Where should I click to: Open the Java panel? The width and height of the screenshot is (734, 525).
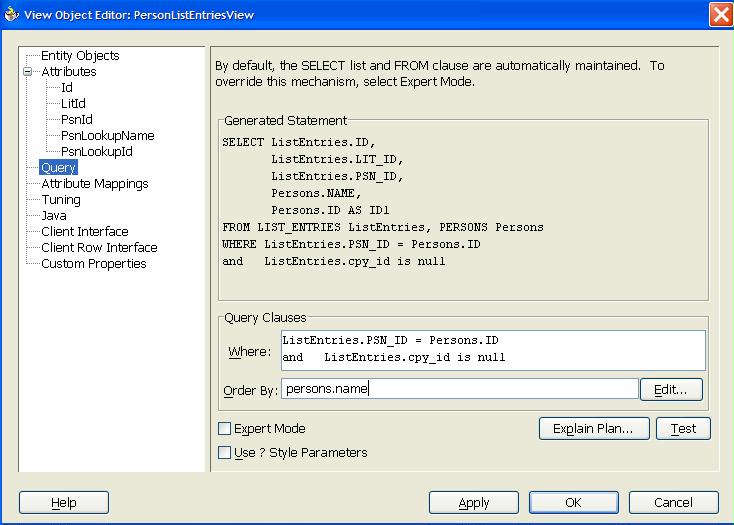(x=54, y=215)
